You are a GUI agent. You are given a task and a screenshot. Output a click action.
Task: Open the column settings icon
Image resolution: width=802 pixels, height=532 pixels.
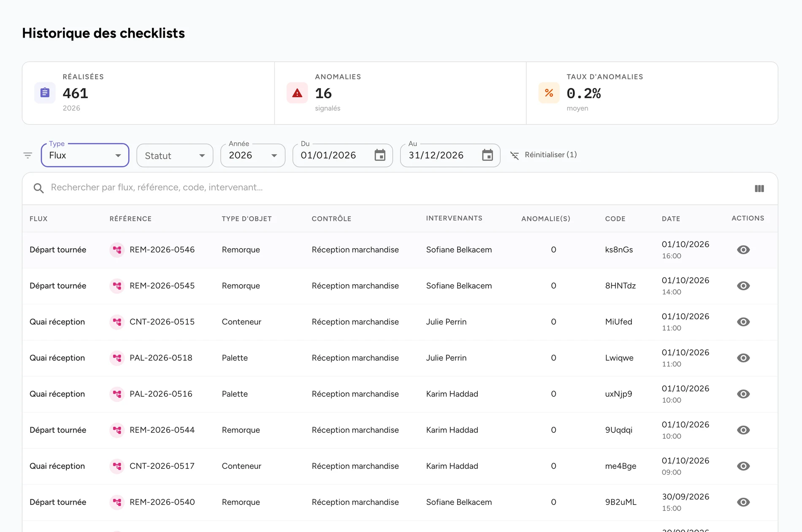point(759,188)
